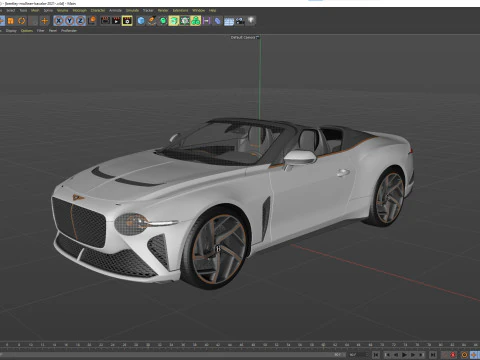Click the timeline ruler at frame 20
Screen dimensions: 480x360
[89, 345]
